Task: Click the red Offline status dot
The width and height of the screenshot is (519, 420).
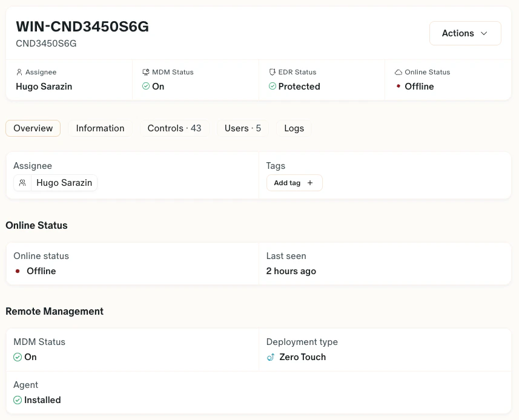Action: (17, 271)
